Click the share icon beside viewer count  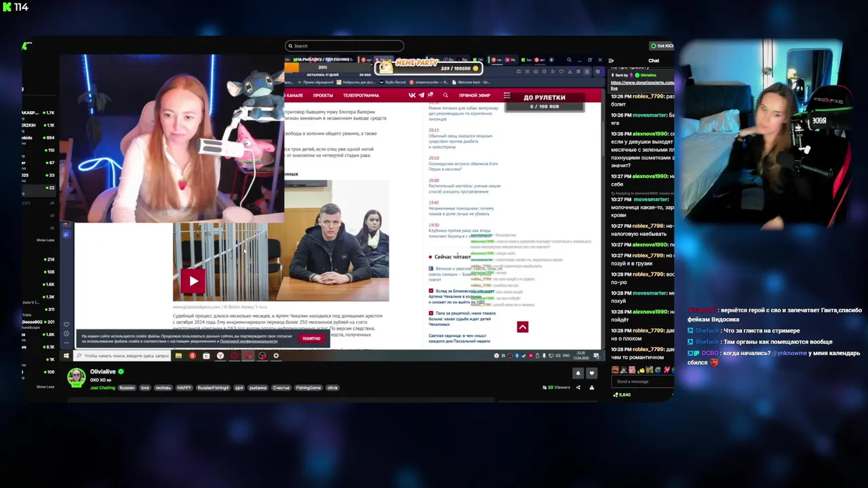coord(578,388)
